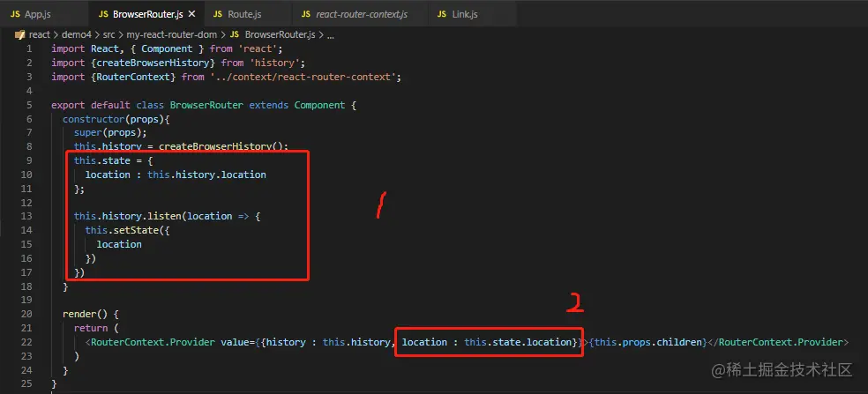Image resolution: width=868 pixels, height=394 pixels.
Task: Click the Component import on line 1
Action: click(167, 48)
